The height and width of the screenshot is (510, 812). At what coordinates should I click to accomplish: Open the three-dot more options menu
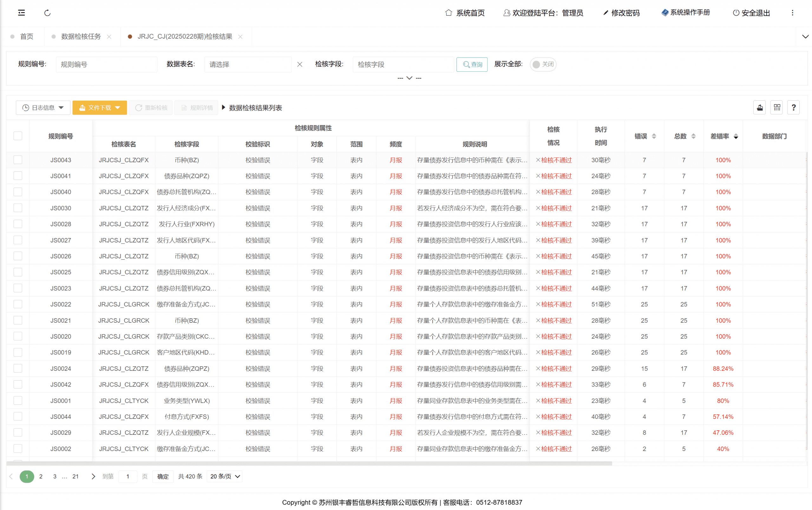coord(792,13)
